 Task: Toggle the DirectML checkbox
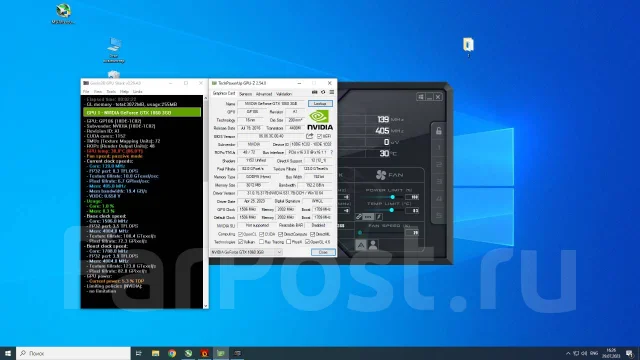click(x=312, y=234)
